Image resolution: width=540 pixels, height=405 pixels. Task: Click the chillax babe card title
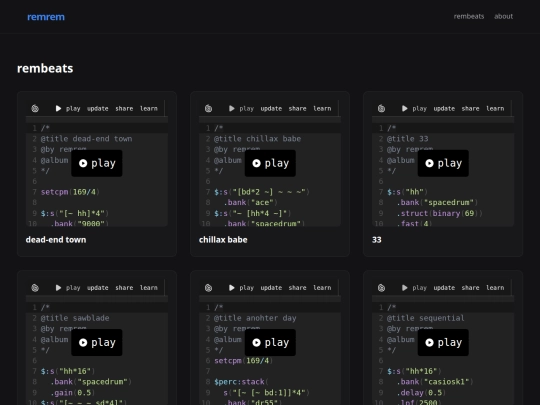click(223, 240)
